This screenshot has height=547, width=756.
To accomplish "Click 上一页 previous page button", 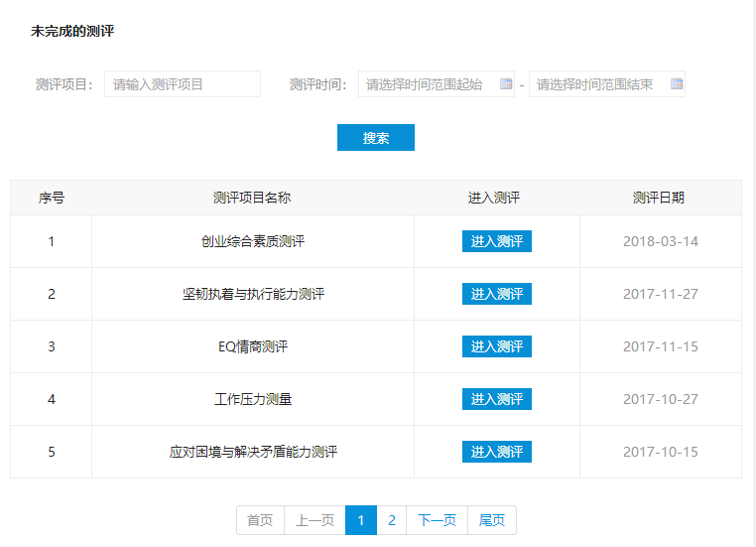I will (315, 520).
